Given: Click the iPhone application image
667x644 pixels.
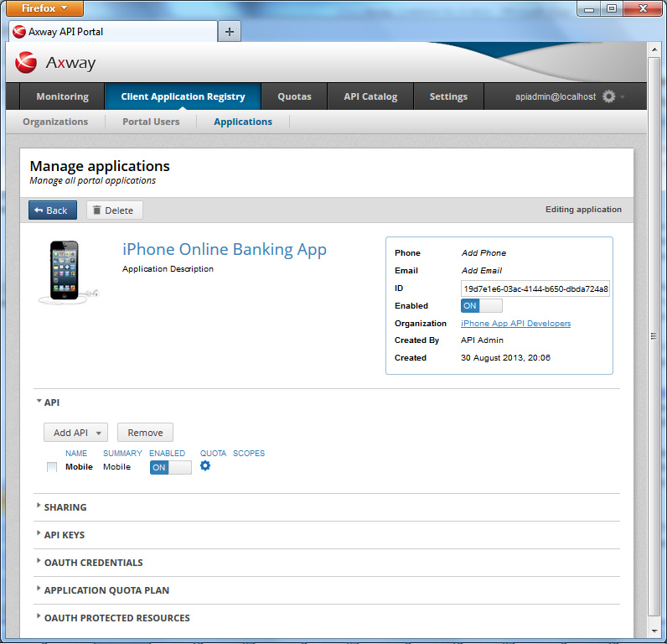Looking at the screenshot, I should point(68,273).
